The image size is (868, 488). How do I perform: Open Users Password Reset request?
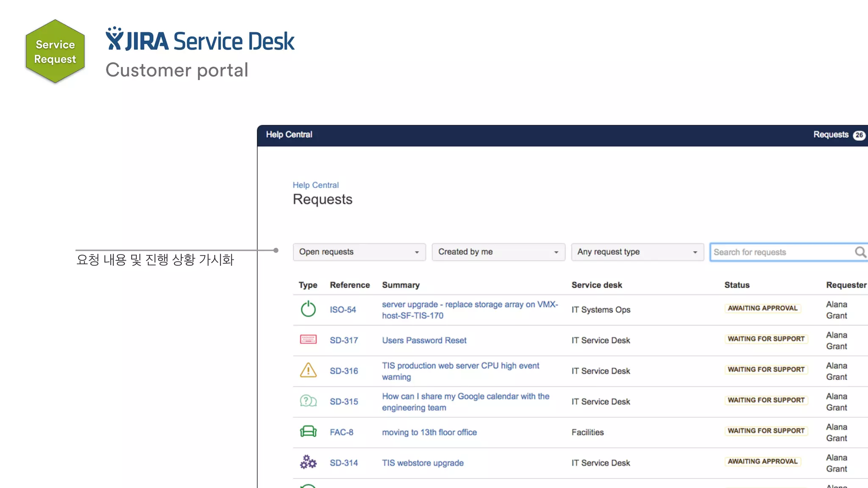tap(424, 340)
